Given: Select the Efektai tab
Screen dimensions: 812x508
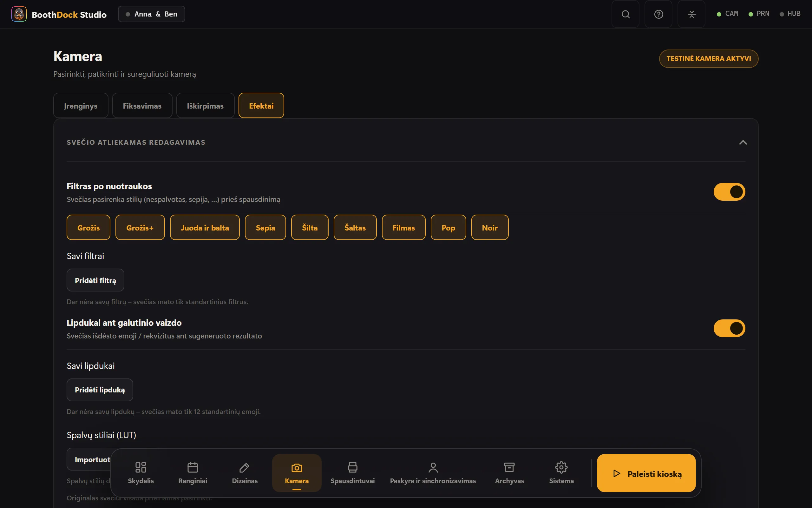Looking at the screenshot, I should click(x=261, y=105).
